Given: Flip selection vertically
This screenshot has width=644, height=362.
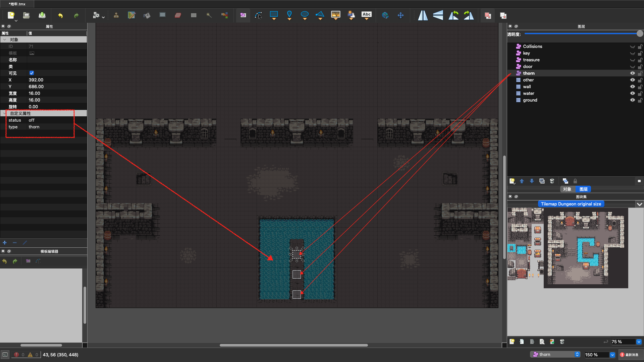Looking at the screenshot, I should (x=438, y=15).
